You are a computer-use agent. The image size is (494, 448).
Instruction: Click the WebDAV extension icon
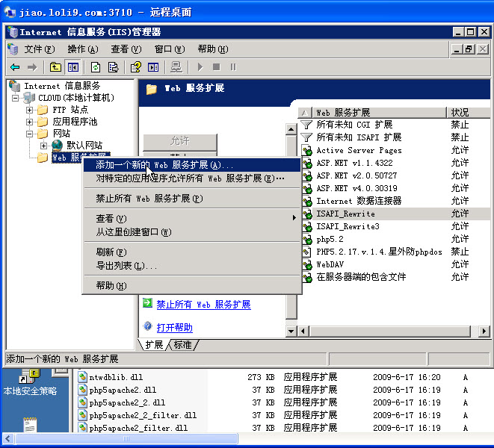click(x=306, y=264)
